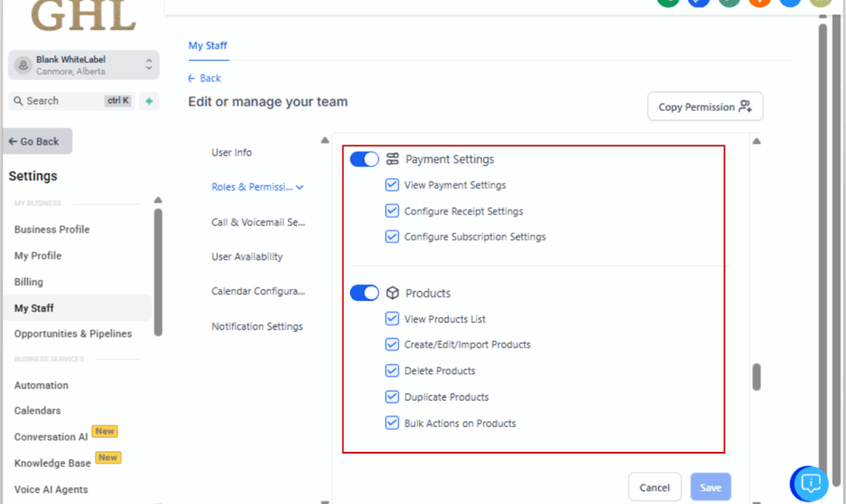Viewport: 846px width, 504px height.
Task: Uncheck Bulk Actions on Products
Action: point(392,423)
